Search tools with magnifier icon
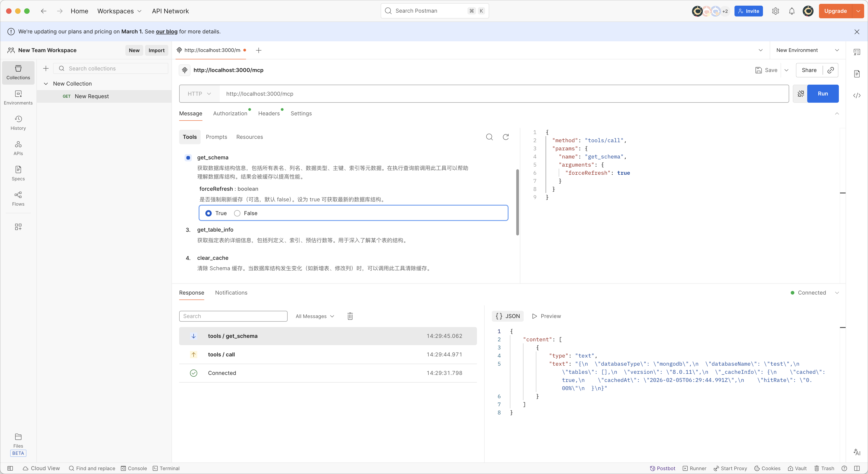Viewport: 868px width, 474px height. [x=489, y=137]
